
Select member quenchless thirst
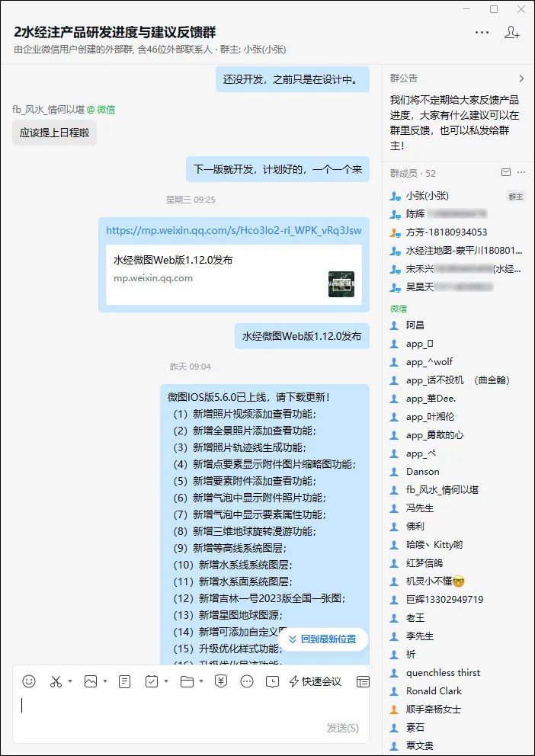click(x=458, y=673)
